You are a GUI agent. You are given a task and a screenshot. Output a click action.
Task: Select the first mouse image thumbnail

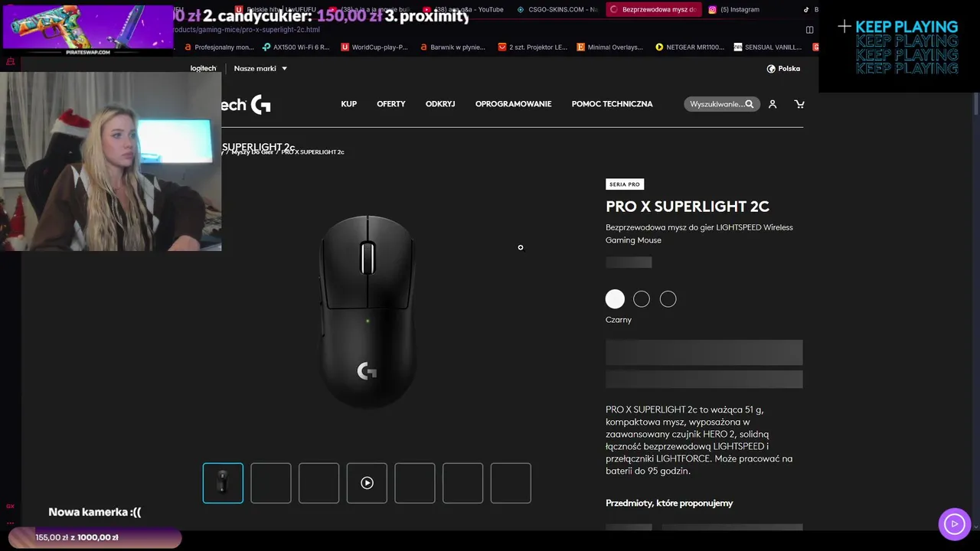(223, 483)
